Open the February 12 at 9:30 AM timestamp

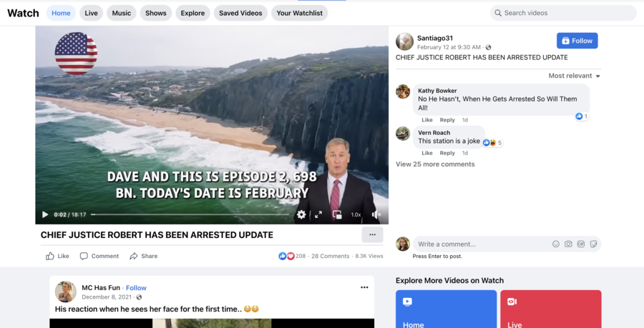pyautogui.click(x=449, y=47)
